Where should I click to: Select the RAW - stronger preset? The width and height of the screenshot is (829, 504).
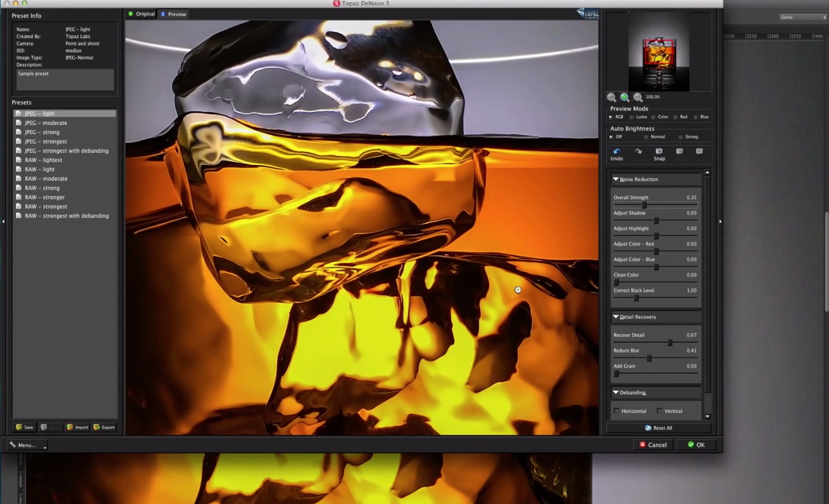click(65, 197)
